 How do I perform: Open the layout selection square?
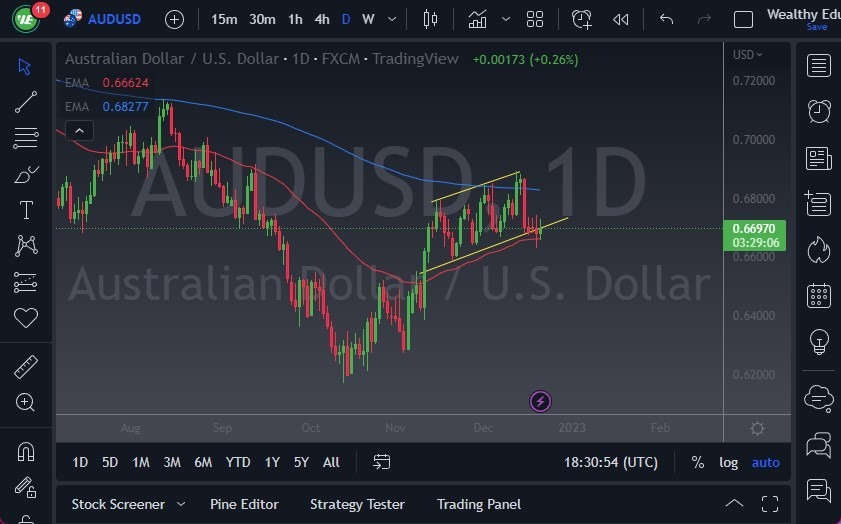pos(743,20)
